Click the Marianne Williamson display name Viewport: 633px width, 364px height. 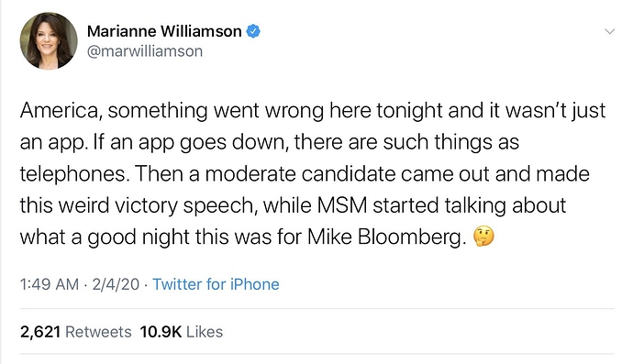click(164, 31)
